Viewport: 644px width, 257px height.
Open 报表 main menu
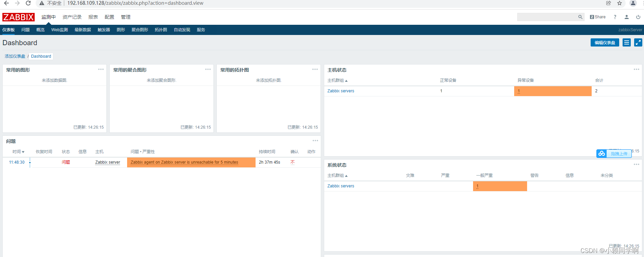[93, 17]
